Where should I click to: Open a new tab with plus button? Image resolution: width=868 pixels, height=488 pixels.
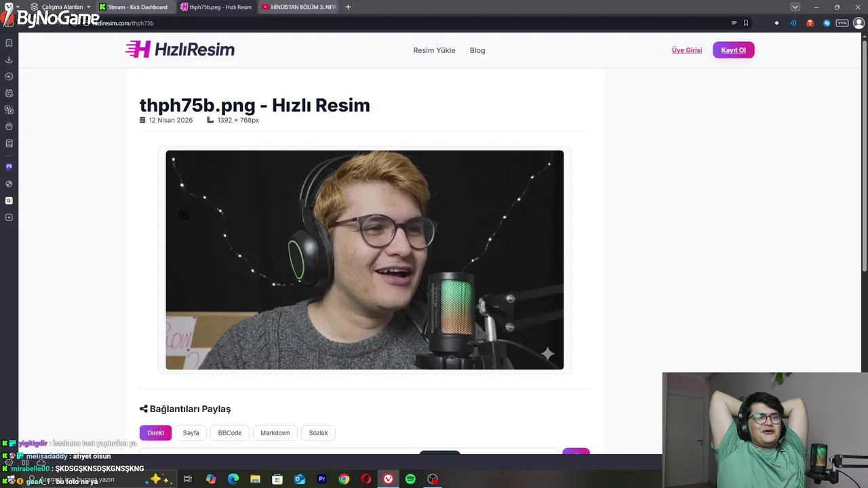click(348, 7)
